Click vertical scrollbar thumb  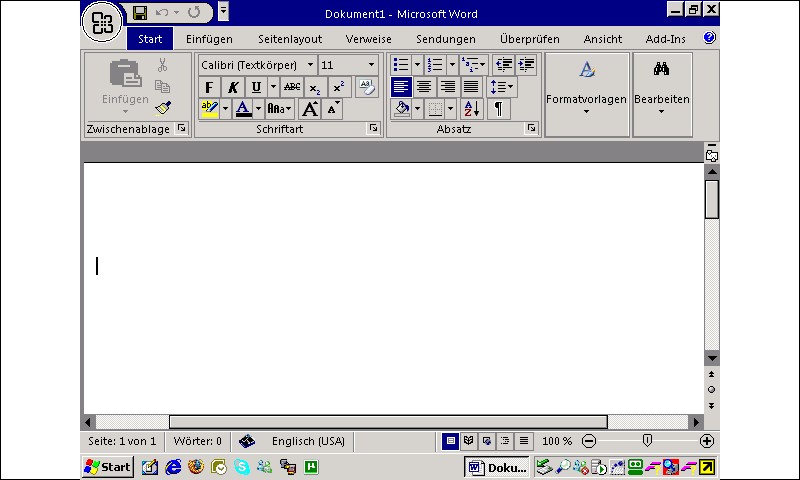(712, 199)
